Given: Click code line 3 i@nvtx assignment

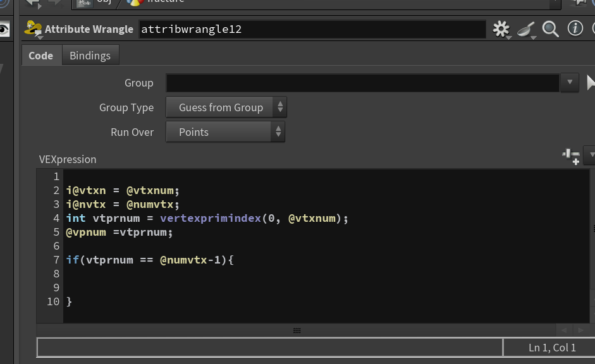Looking at the screenshot, I should coord(123,204).
